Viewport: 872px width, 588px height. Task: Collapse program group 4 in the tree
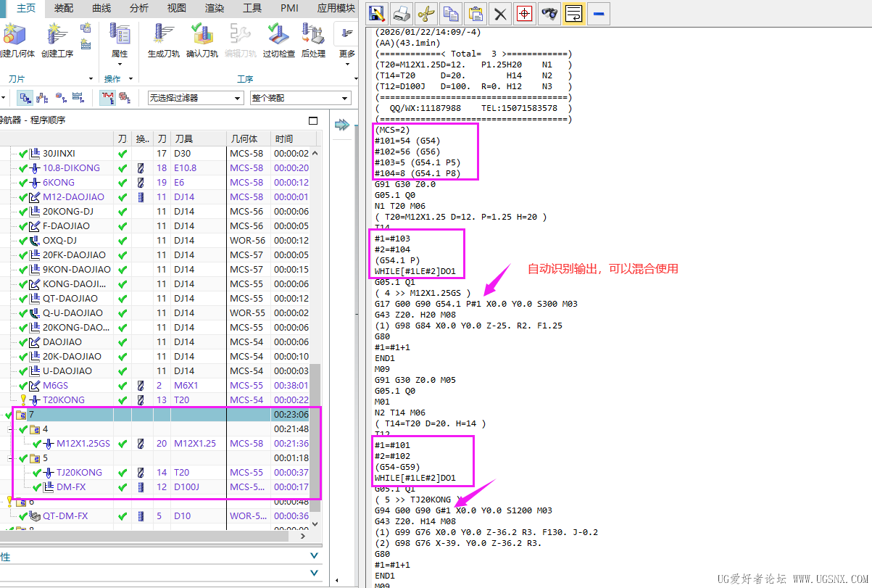(11, 429)
